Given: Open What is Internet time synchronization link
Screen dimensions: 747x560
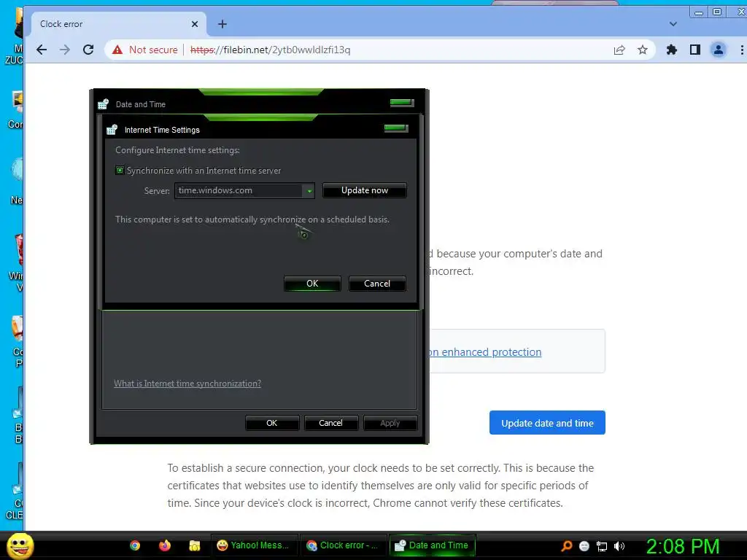Looking at the screenshot, I should [x=187, y=384].
